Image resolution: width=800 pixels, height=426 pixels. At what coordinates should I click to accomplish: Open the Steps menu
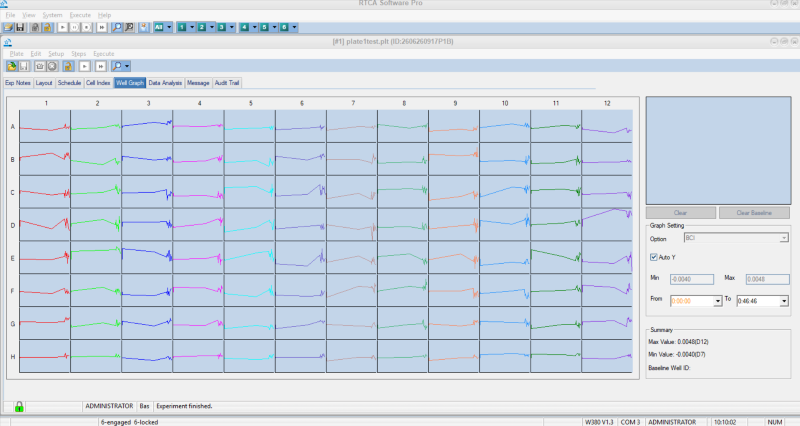[79, 54]
